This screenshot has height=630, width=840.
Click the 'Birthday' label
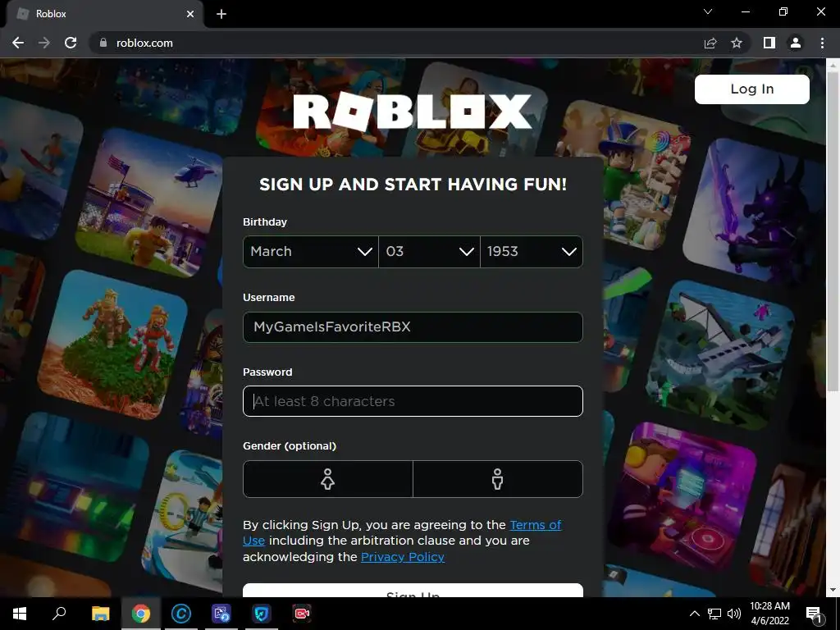pyautogui.click(x=265, y=221)
